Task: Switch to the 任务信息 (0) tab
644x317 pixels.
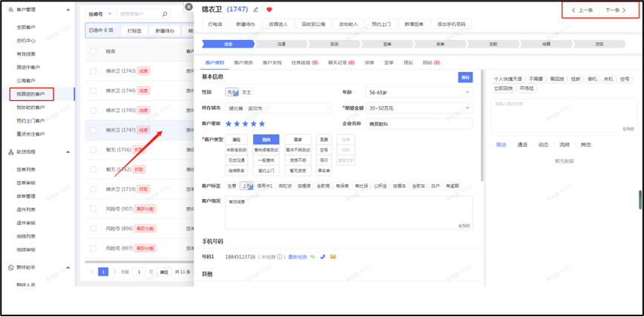Action: click(x=305, y=63)
